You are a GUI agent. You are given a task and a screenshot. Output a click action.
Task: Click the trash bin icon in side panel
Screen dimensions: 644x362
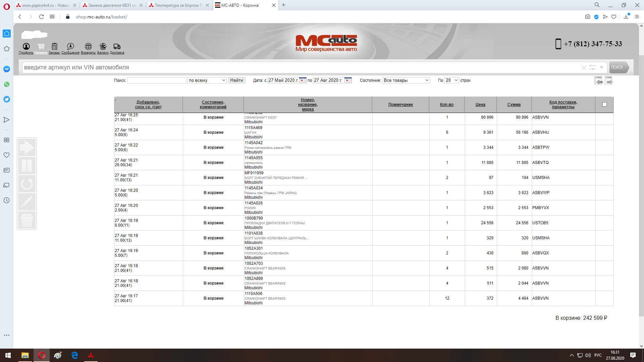[x=27, y=220]
